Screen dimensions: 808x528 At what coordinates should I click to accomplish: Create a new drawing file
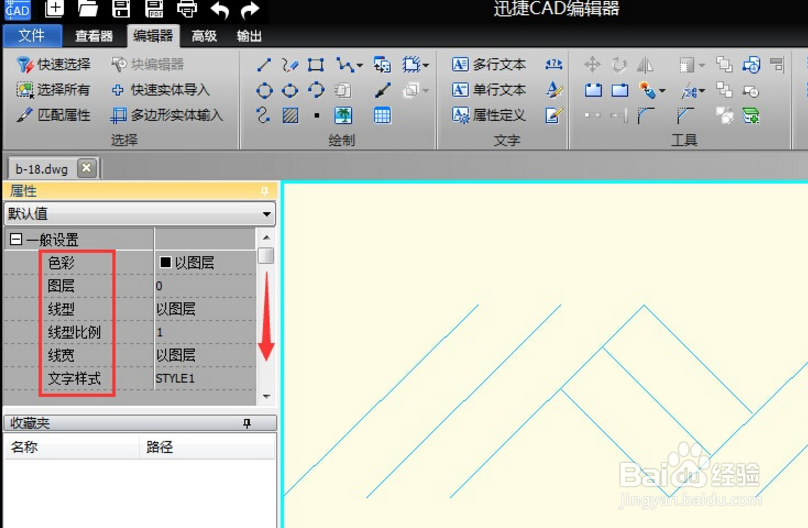tap(54, 8)
